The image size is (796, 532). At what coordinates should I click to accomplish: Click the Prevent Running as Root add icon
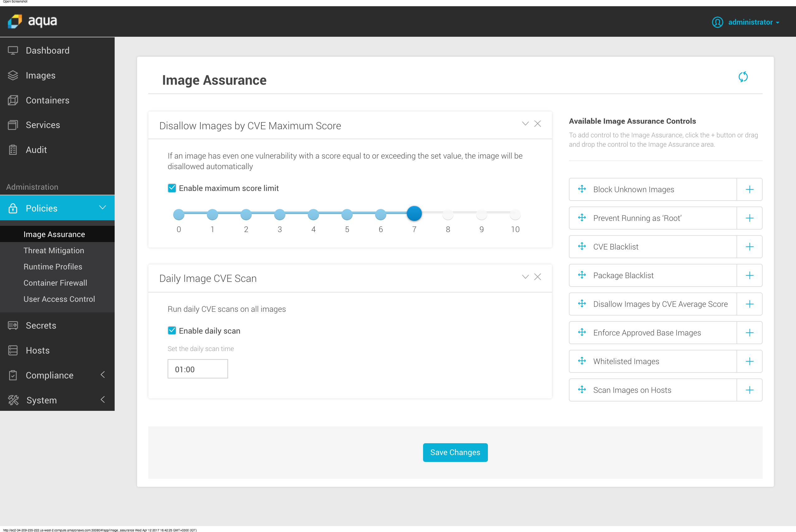[x=750, y=218]
